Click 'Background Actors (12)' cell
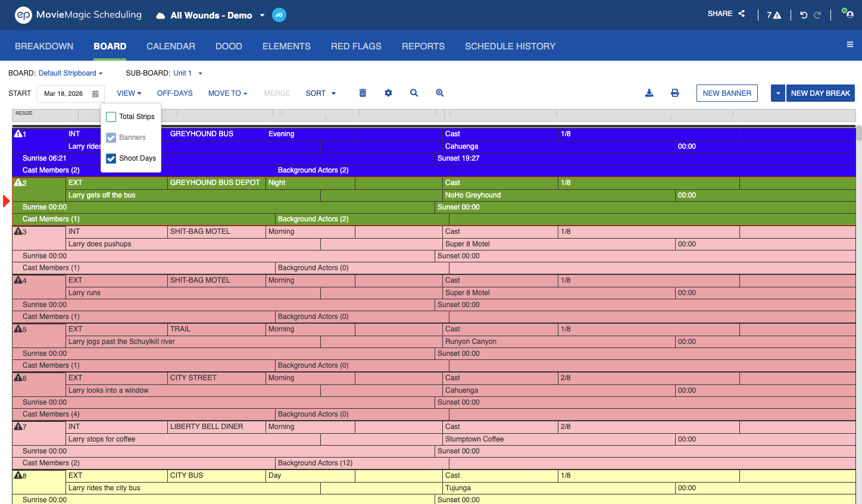Image resolution: width=862 pixels, height=504 pixels. coord(362,463)
